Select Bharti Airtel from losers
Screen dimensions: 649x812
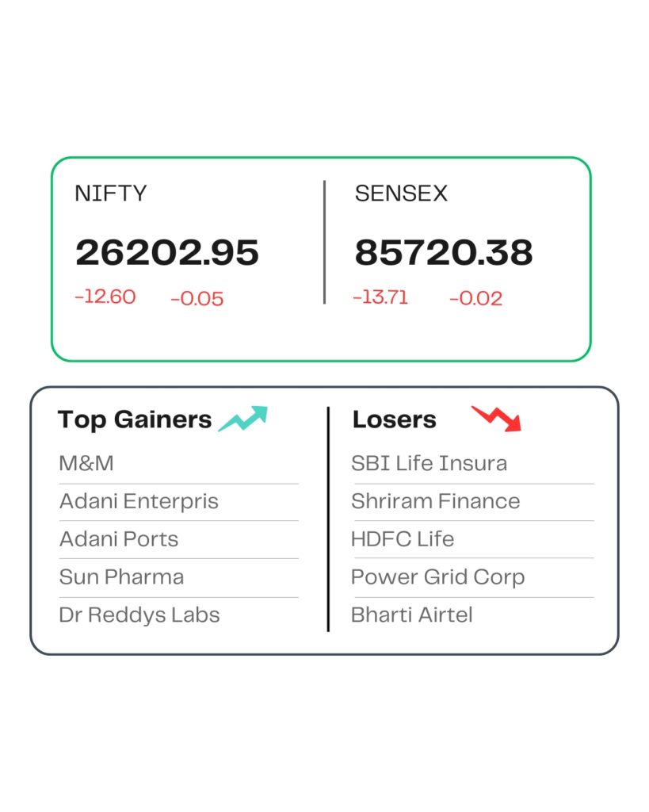(x=412, y=615)
